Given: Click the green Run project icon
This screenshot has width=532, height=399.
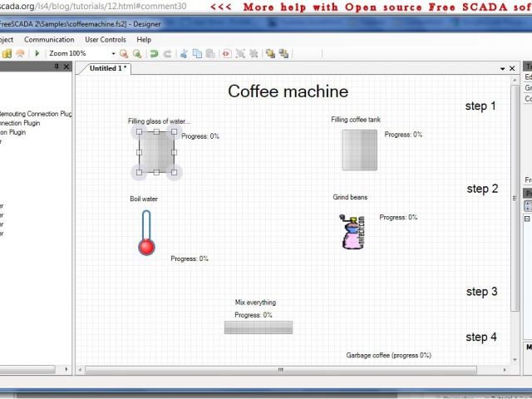Looking at the screenshot, I should click(37, 53).
